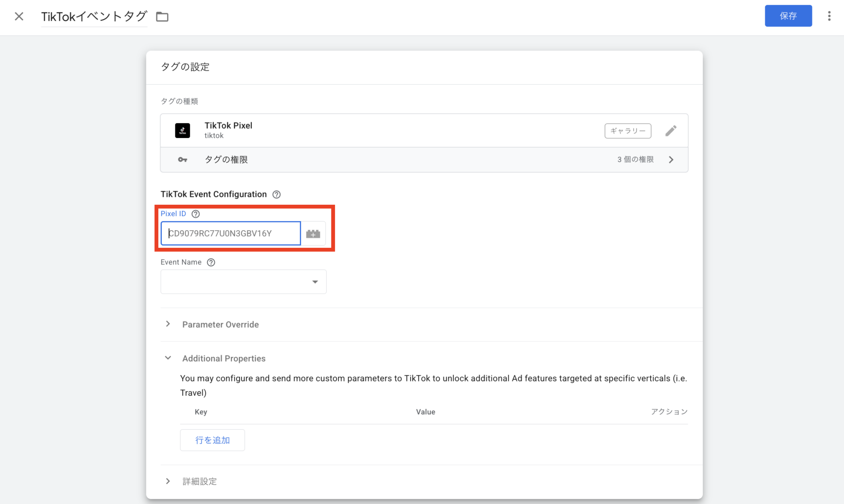Click the アクション column header

click(x=669, y=412)
